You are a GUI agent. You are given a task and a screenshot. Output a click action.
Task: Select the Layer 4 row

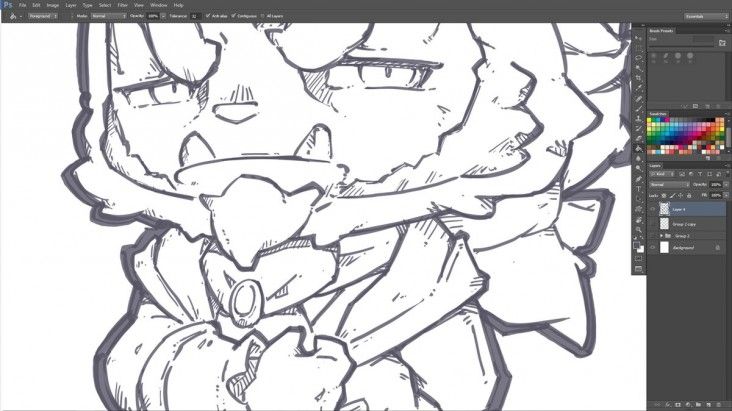688,209
